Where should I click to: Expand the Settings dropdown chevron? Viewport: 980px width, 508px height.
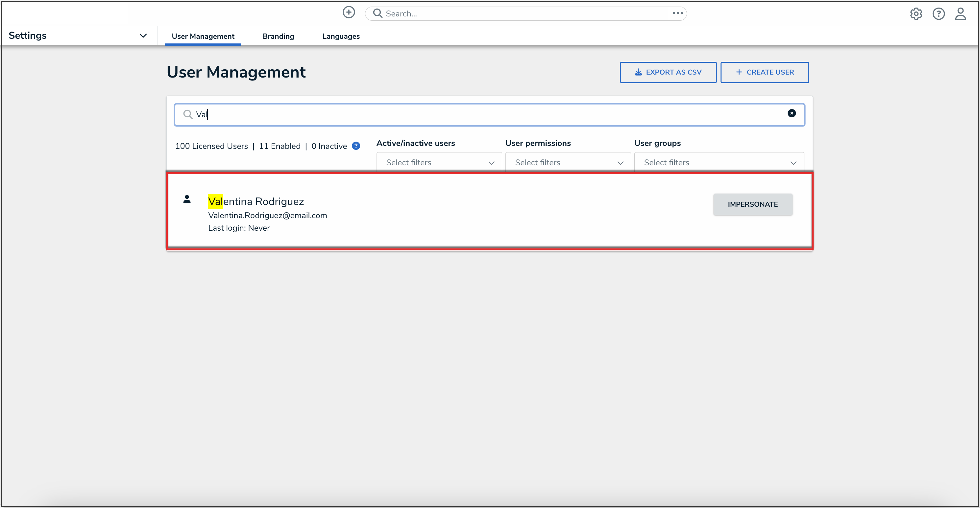[x=143, y=36]
